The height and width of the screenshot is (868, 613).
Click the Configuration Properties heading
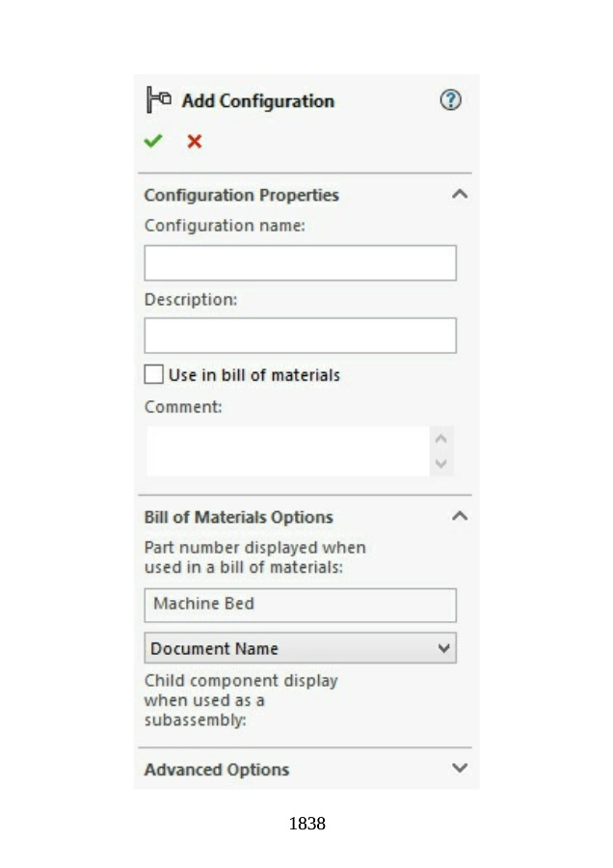pyautogui.click(x=241, y=195)
